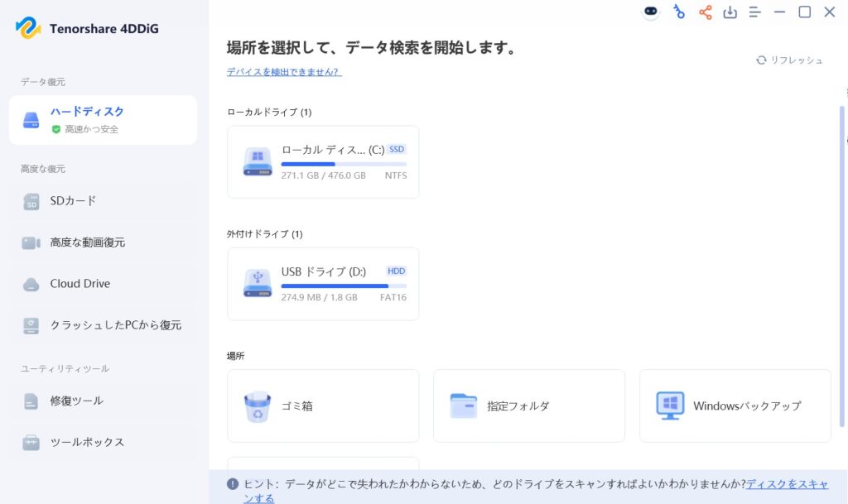Open Cloud Drive recovery

(x=103, y=284)
